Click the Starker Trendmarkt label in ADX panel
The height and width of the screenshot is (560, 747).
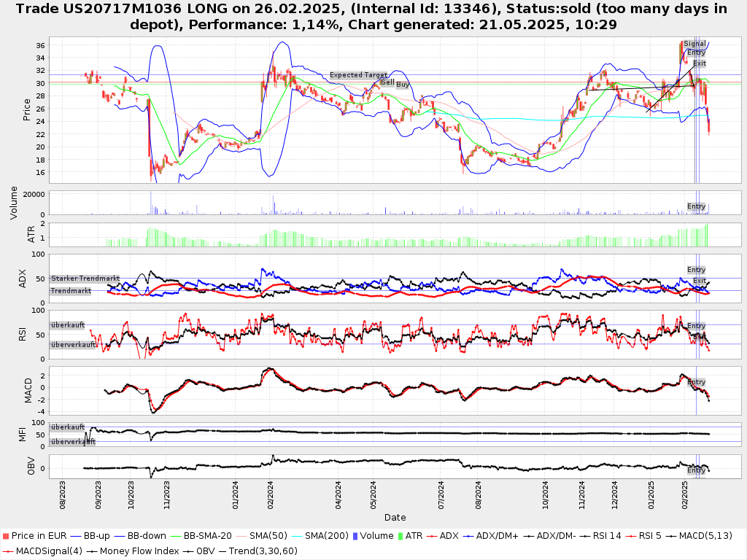point(85,279)
